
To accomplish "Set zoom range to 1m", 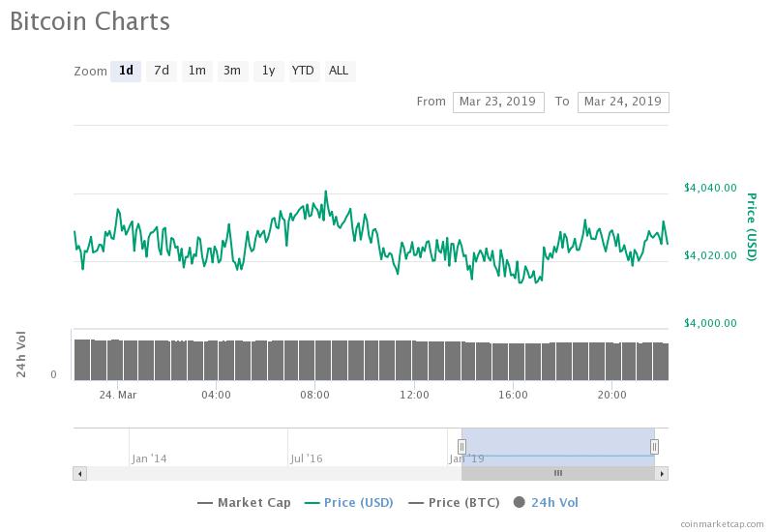I will (x=197, y=71).
